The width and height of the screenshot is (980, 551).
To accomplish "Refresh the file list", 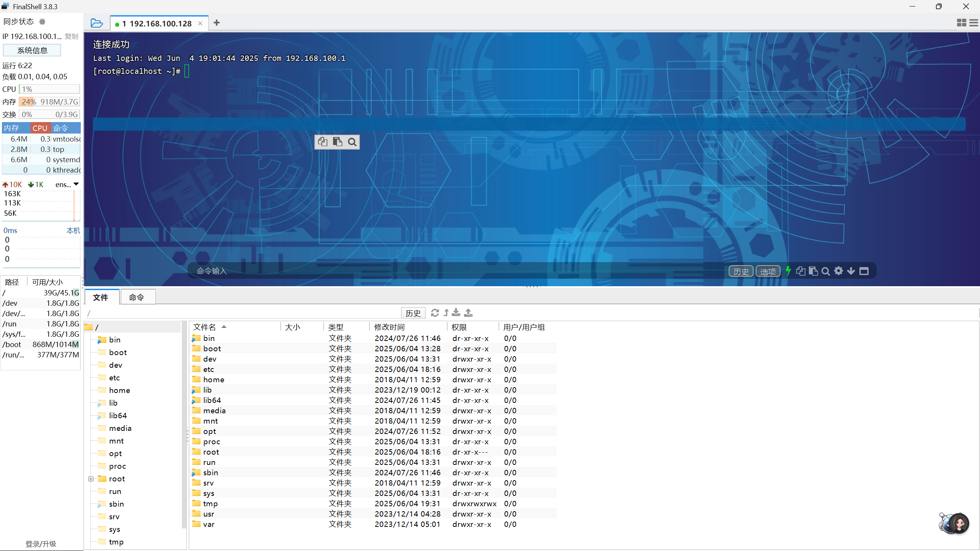I will (435, 313).
